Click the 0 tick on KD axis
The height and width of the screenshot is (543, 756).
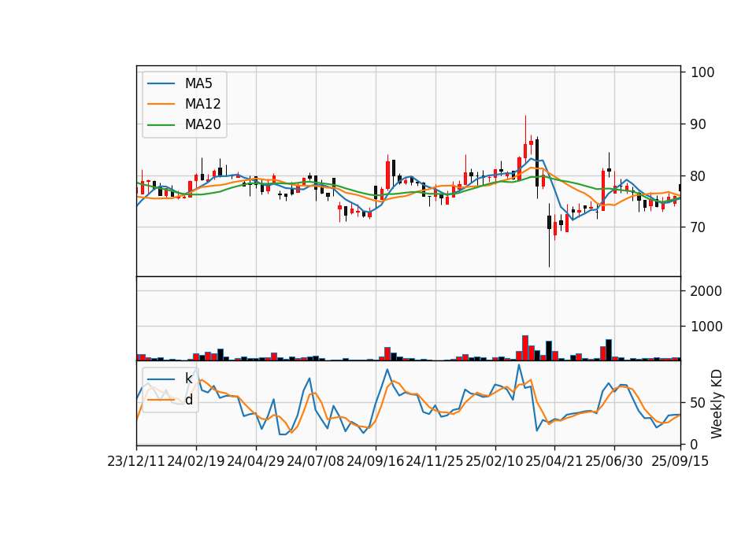(695, 445)
